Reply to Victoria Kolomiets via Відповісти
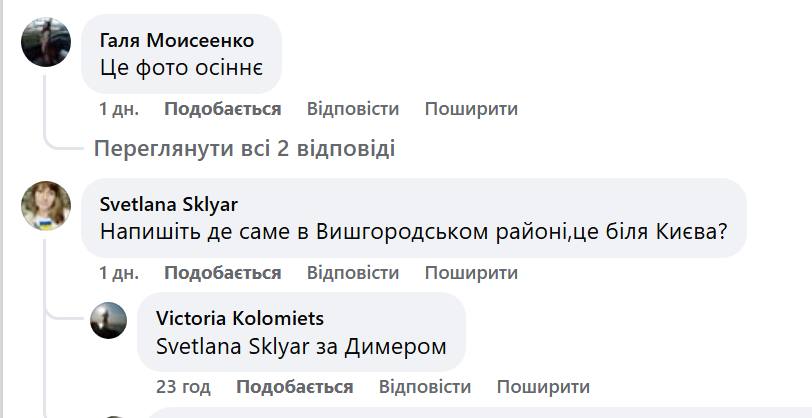Screen dimensions: 812x418 click(x=424, y=386)
